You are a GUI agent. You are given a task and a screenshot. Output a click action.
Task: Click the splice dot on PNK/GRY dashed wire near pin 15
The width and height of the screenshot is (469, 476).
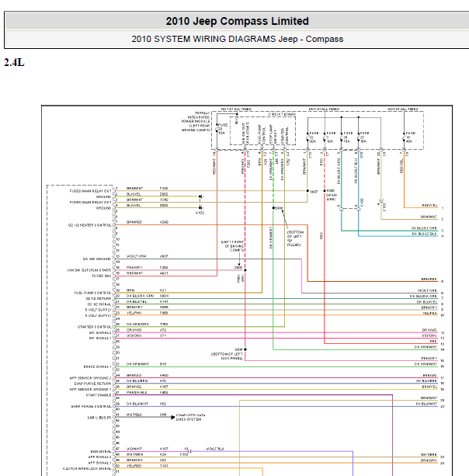(245, 270)
